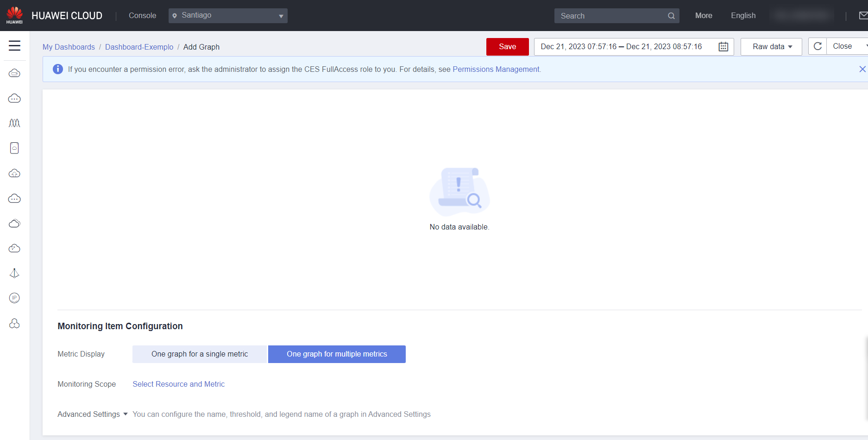Select One graph for multiple metrics

point(337,354)
